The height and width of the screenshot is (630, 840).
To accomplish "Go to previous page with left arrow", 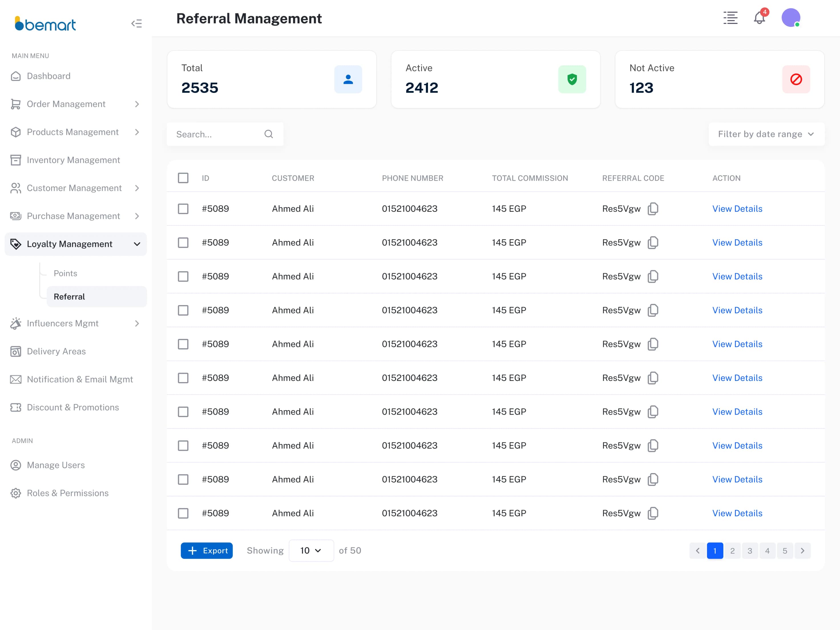I will (697, 551).
